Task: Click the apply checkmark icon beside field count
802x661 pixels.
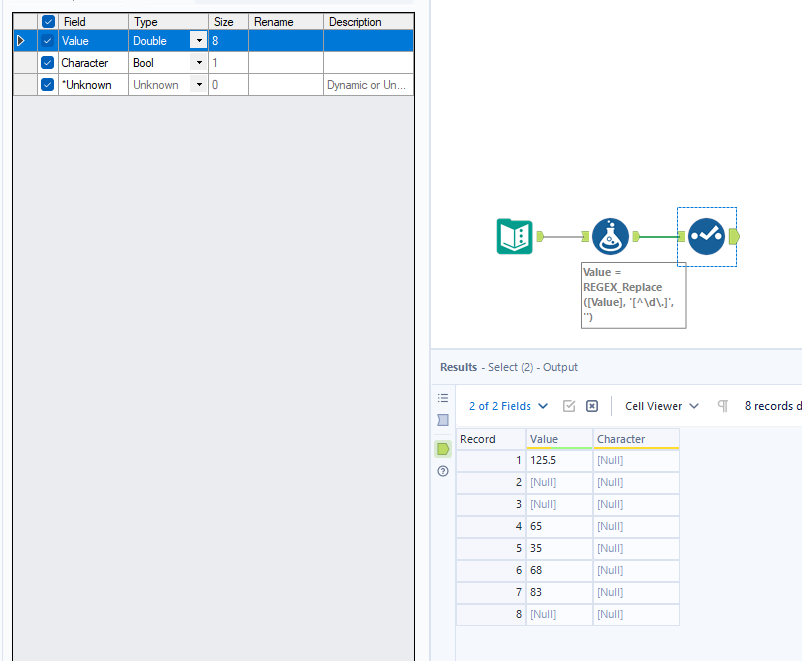Action: 569,406
